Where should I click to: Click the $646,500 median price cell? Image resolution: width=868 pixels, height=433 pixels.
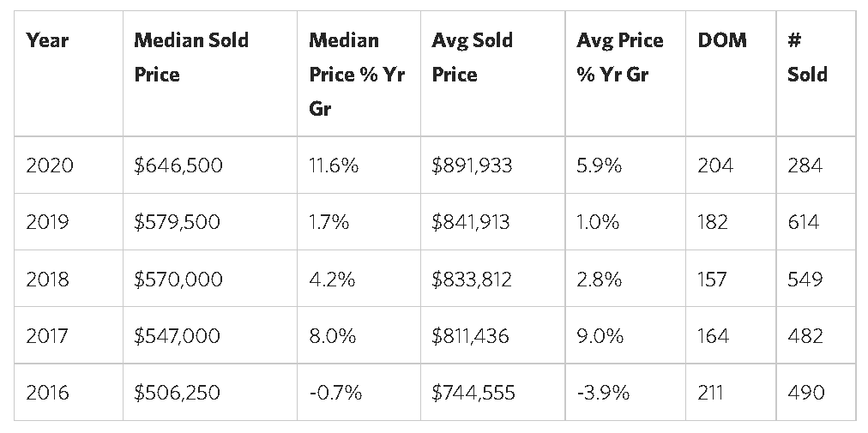[x=178, y=165]
